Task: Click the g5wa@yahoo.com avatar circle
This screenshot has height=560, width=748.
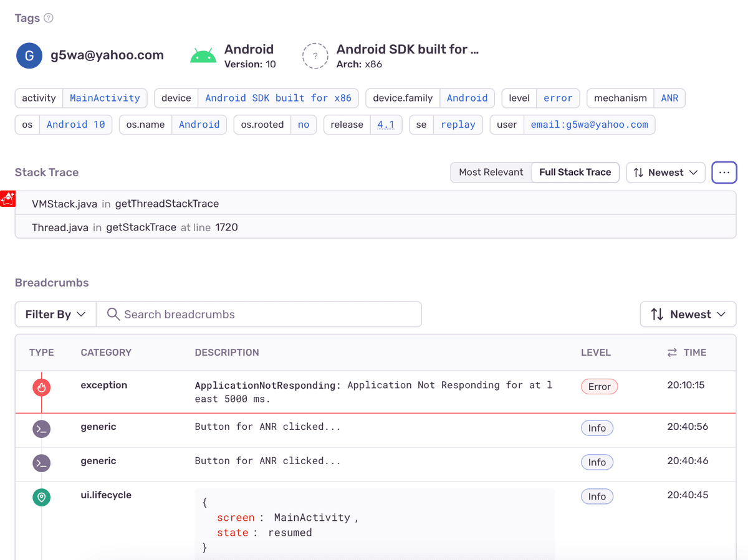Action: [x=29, y=55]
